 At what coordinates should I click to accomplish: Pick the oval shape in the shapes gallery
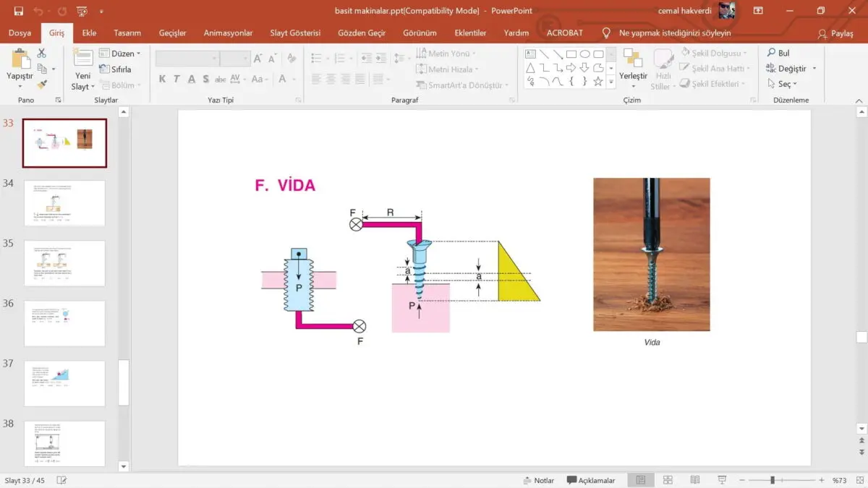(584, 53)
